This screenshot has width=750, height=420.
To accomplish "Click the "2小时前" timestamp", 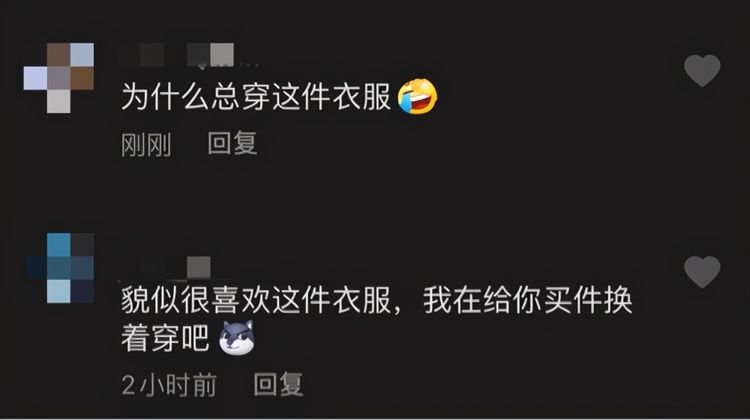I will coord(169,385).
